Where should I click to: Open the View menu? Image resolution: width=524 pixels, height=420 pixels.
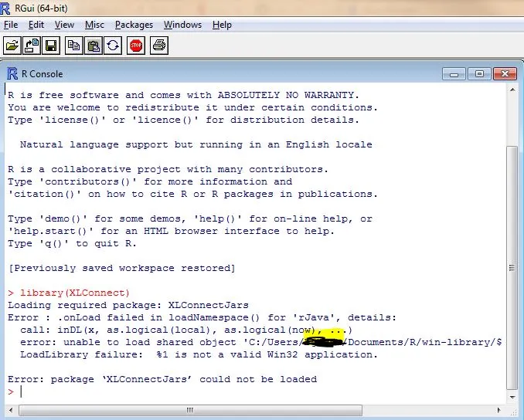64,25
